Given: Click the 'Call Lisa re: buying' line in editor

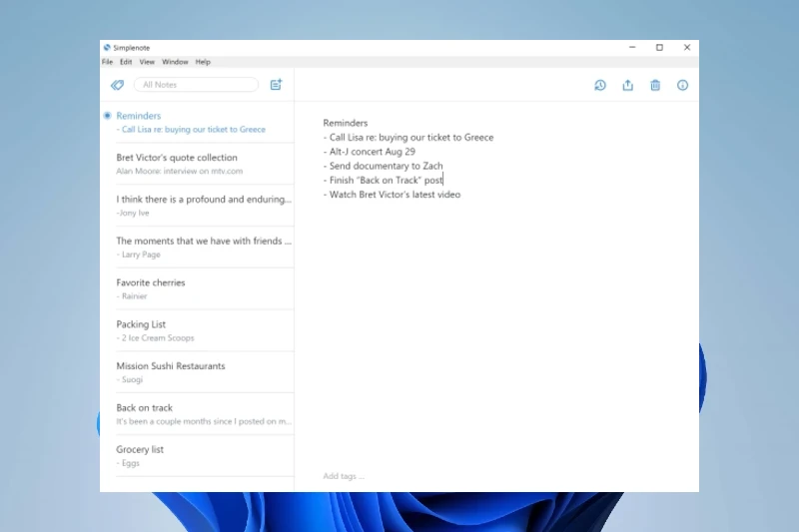Looking at the screenshot, I should point(408,137).
